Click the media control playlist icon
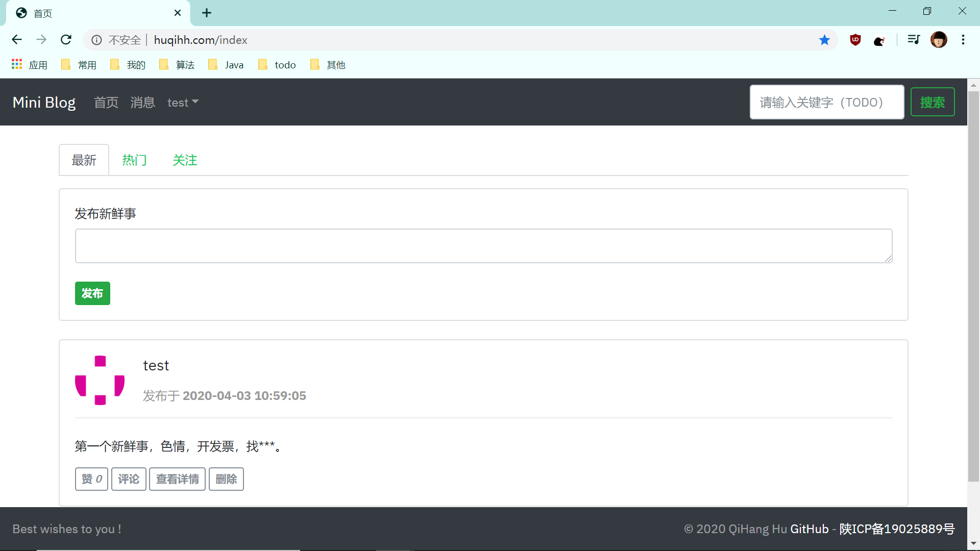The image size is (980, 551). (x=914, y=40)
